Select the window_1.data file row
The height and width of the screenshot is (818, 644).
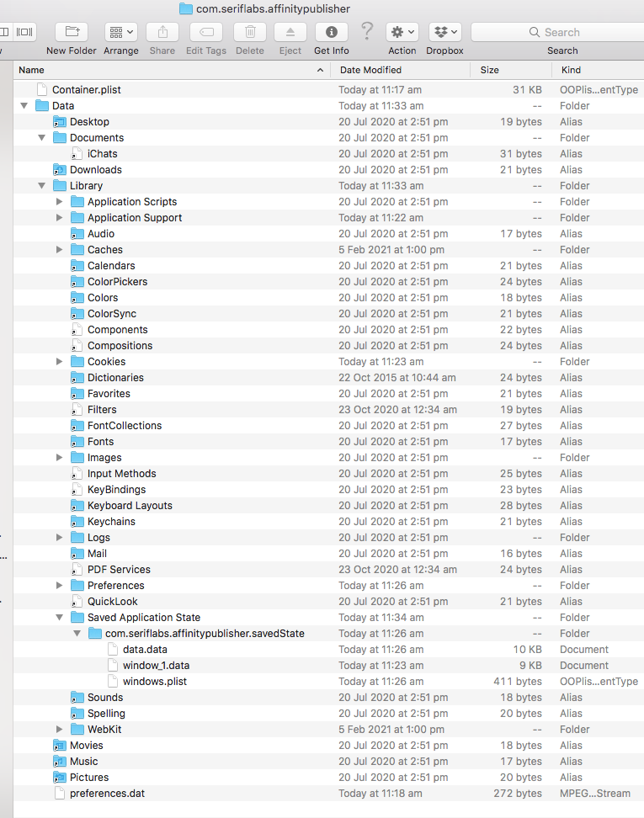point(329,666)
